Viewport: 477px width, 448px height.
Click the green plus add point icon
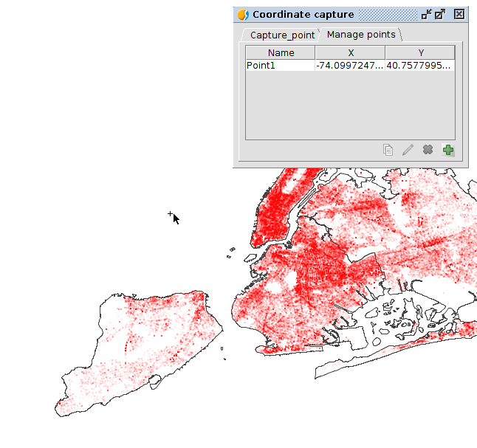pyautogui.click(x=447, y=150)
